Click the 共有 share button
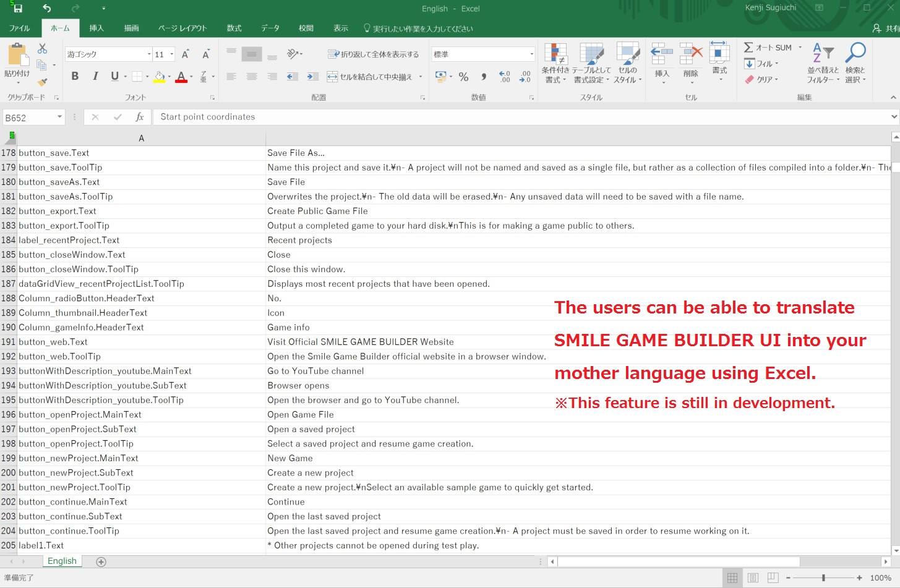This screenshot has width=900, height=588. (885, 28)
